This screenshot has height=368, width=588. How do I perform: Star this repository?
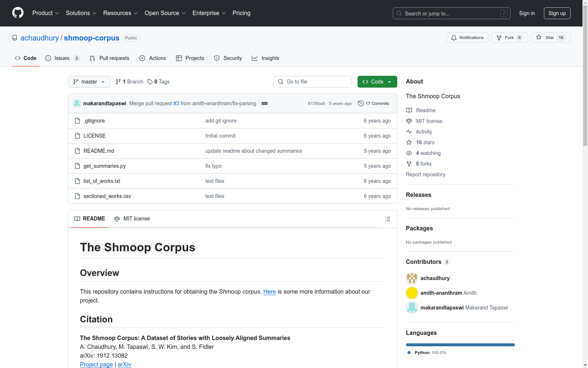551,38
